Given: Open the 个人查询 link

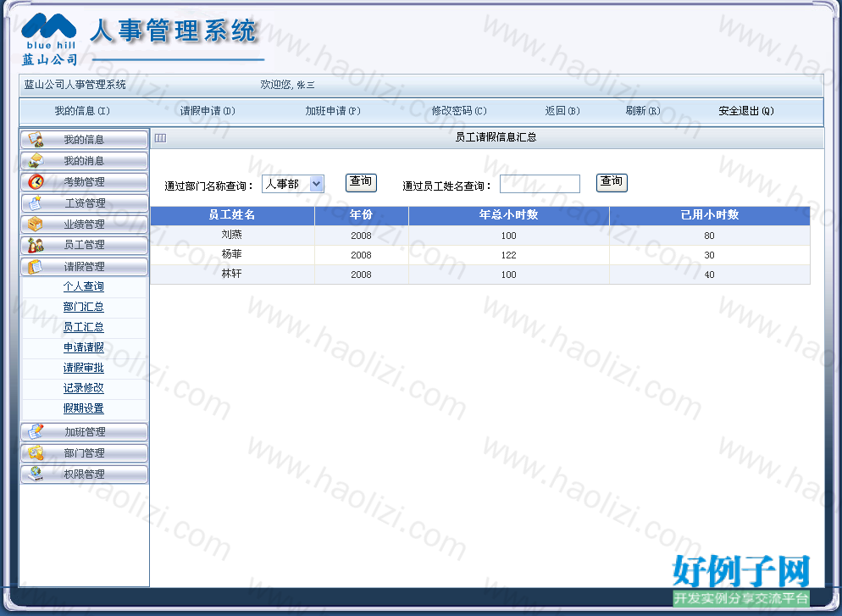Looking at the screenshot, I should 84,286.
